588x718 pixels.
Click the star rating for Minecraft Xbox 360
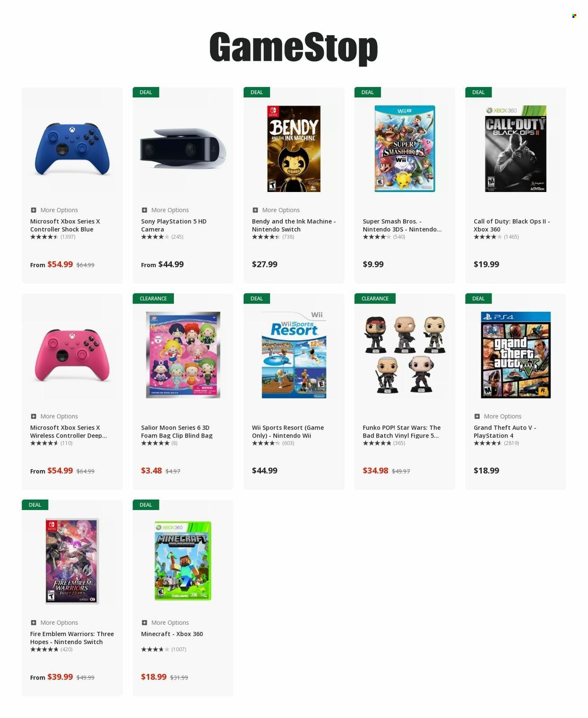155,649
